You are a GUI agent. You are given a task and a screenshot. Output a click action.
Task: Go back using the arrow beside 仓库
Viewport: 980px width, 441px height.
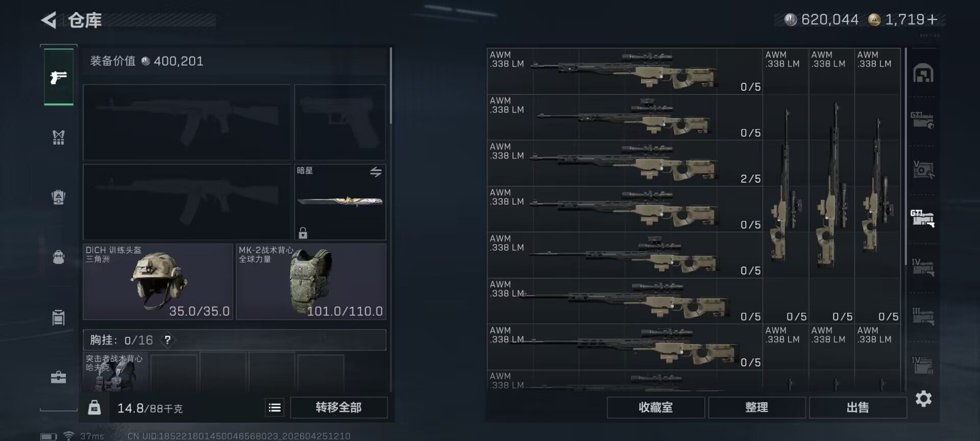49,20
